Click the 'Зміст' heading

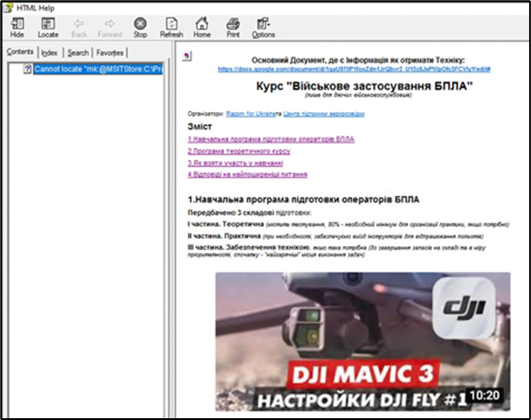(x=200, y=126)
